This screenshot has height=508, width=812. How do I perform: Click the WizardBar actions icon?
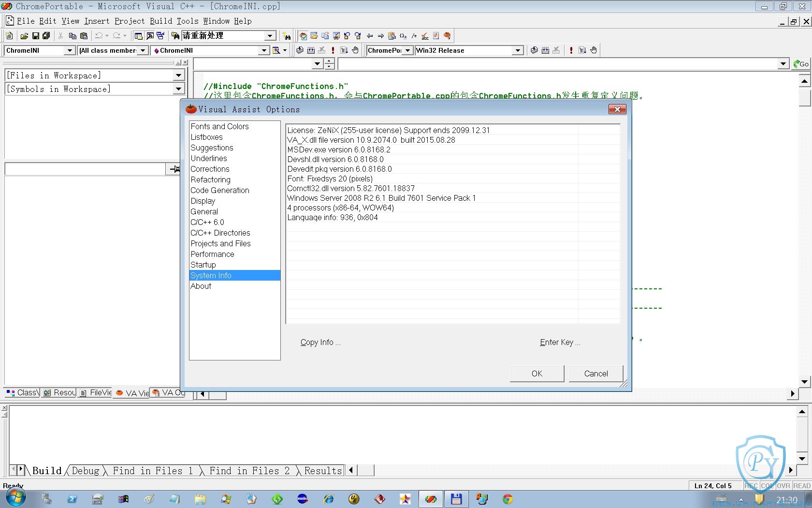point(276,50)
